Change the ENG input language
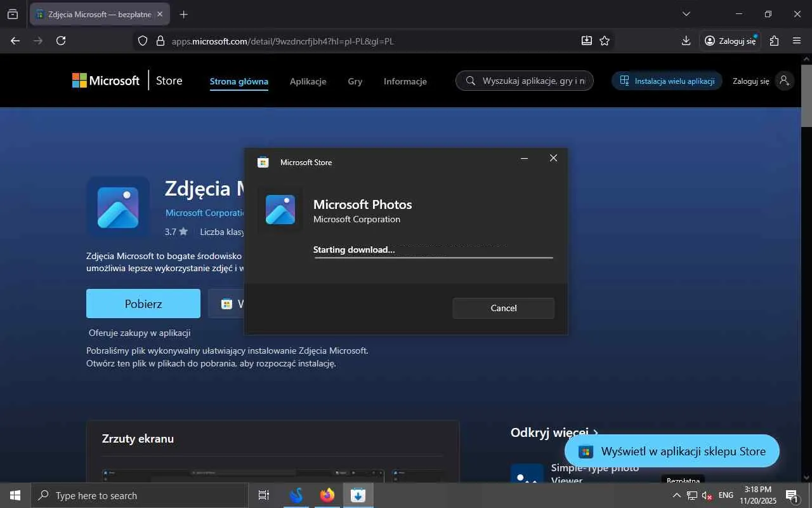 (x=726, y=495)
